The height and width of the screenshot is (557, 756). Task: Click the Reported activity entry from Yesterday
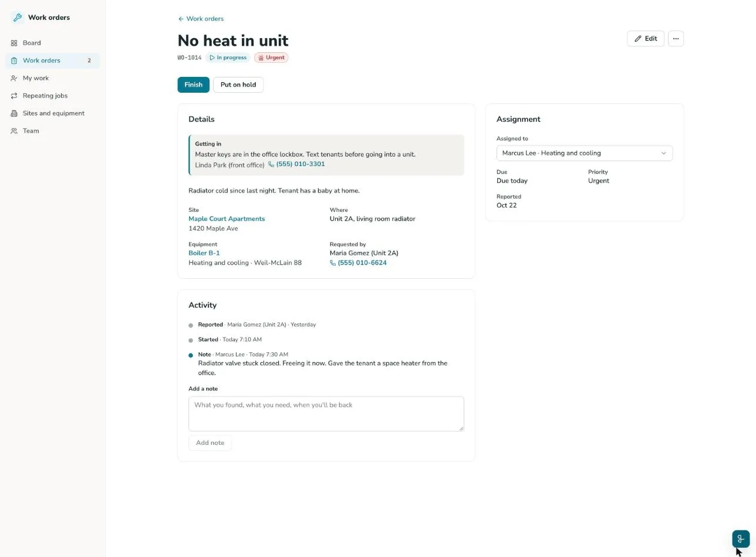[257, 325]
